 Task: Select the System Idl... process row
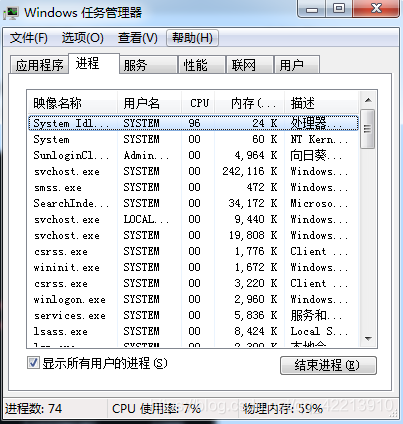pyautogui.click(x=193, y=123)
